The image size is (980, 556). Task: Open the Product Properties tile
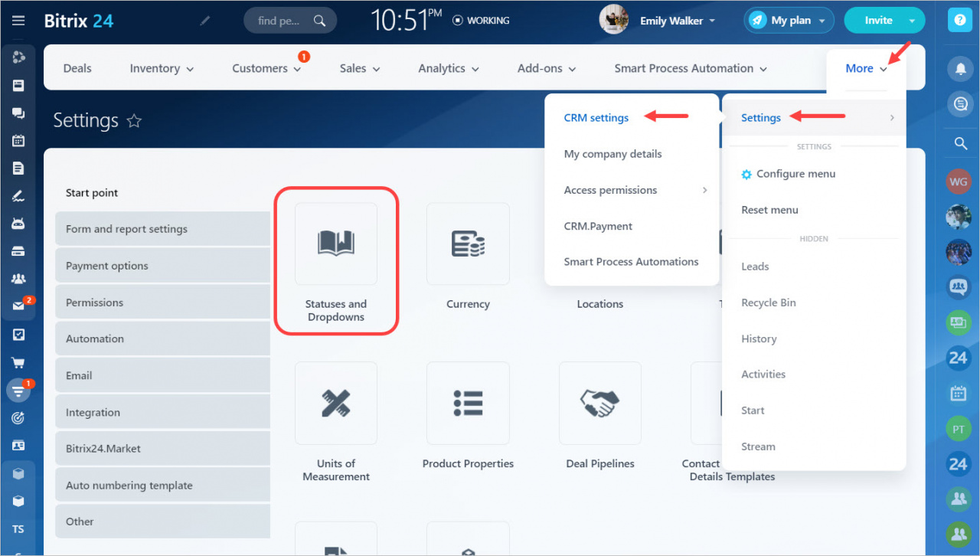(x=468, y=416)
